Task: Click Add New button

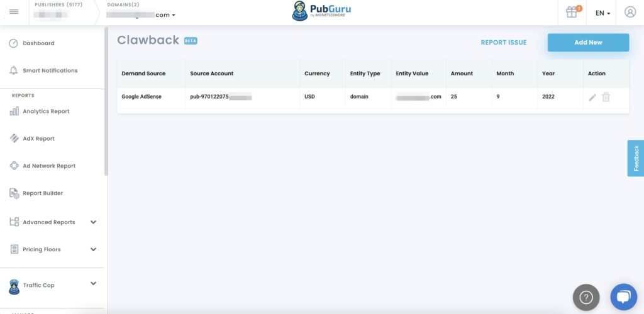Action: tap(588, 43)
